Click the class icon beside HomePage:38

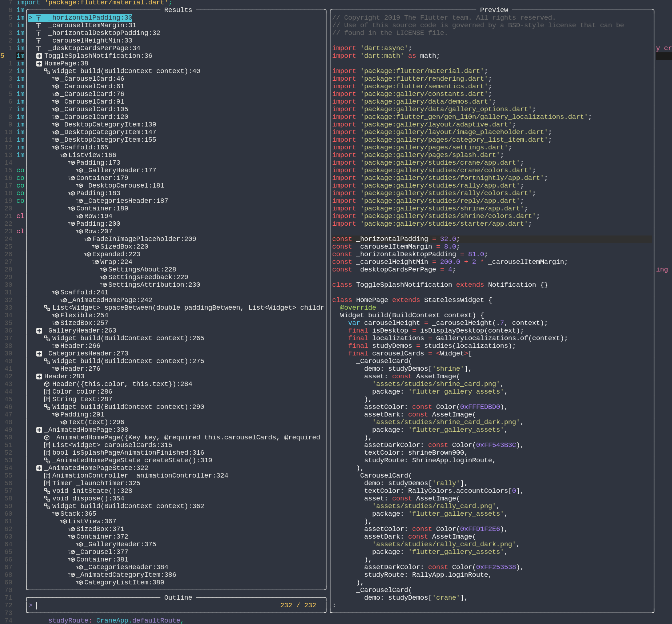(39, 64)
